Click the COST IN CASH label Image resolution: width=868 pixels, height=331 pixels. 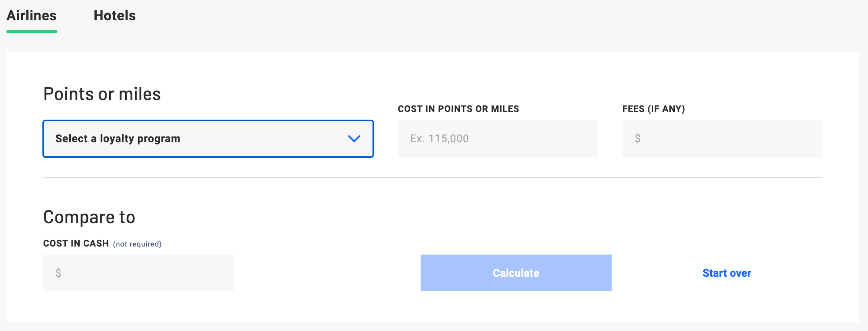point(76,243)
